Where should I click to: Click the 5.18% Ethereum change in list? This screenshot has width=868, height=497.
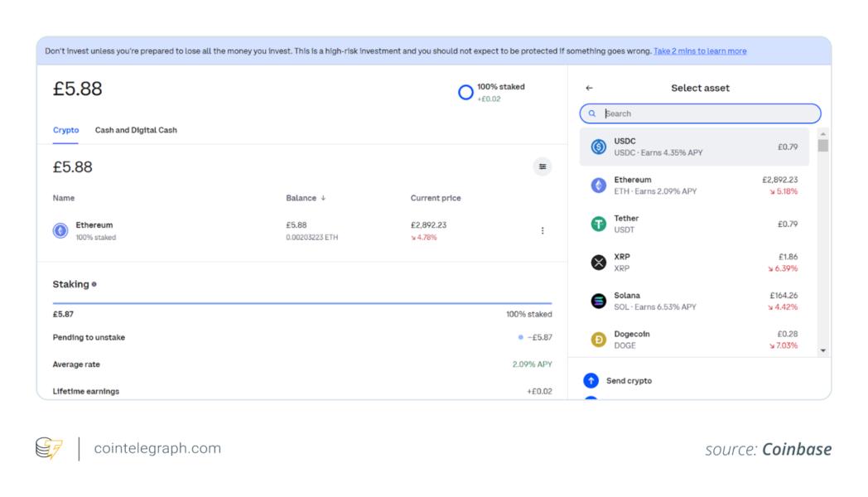[x=784, y=191]
